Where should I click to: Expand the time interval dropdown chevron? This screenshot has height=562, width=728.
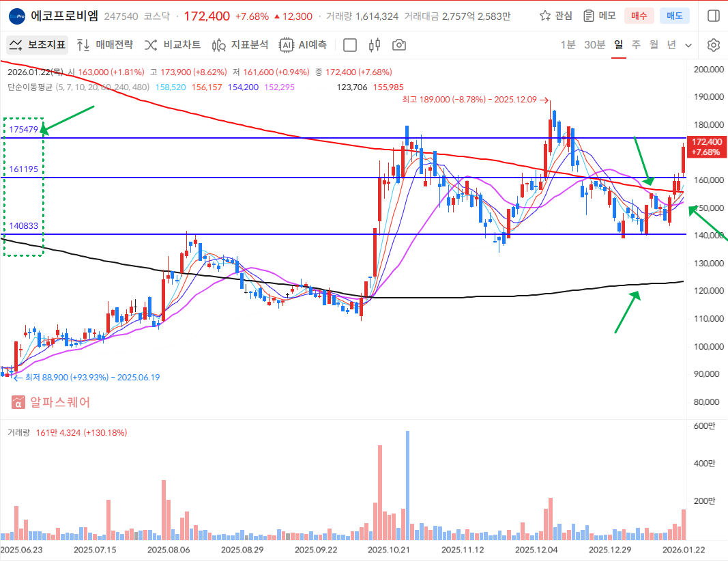pos(688,45)
